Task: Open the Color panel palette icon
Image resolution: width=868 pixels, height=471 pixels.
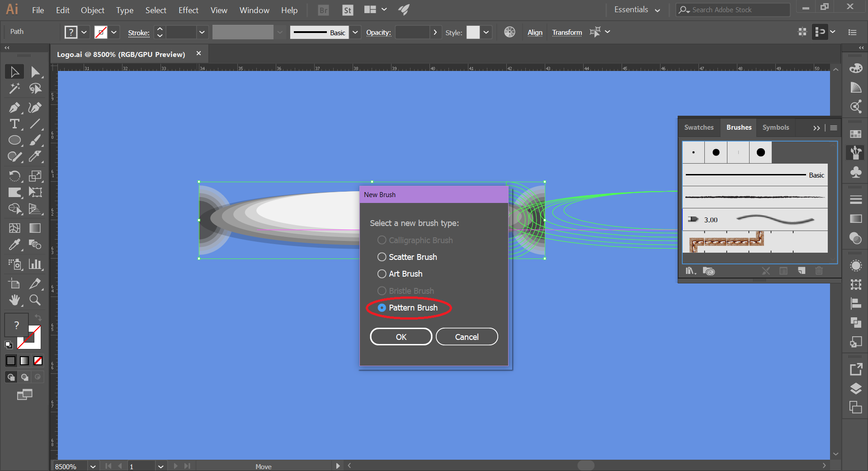Action: click(x=856, y=68)
